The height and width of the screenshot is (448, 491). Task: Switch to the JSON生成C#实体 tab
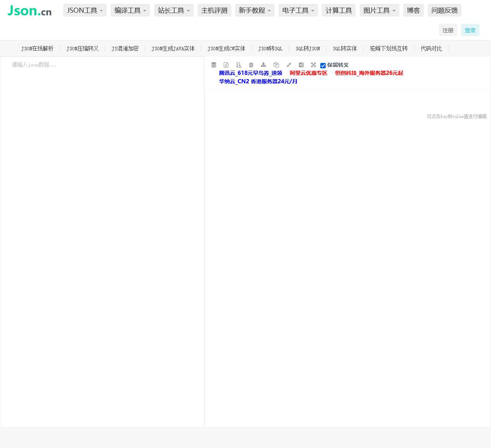point(226,48)
